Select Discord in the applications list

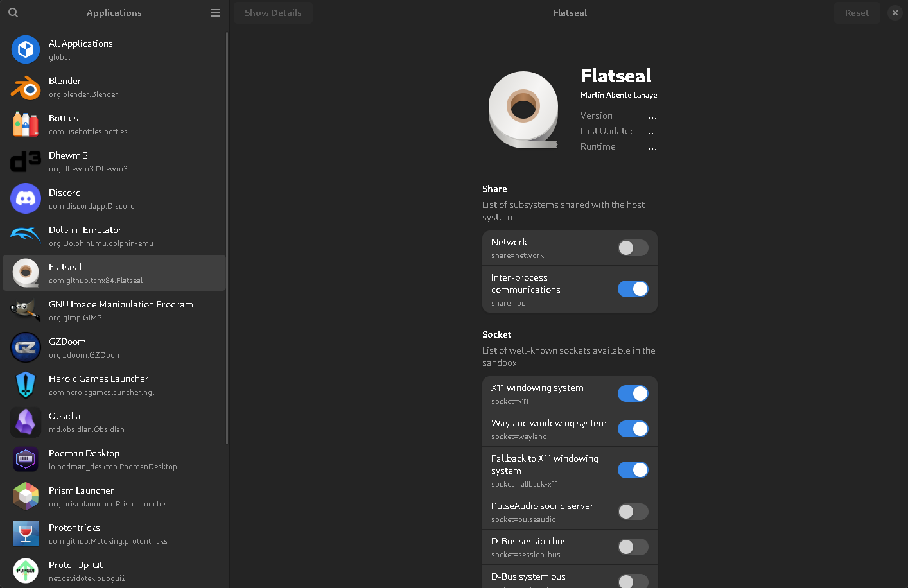(x=114, y=198)
